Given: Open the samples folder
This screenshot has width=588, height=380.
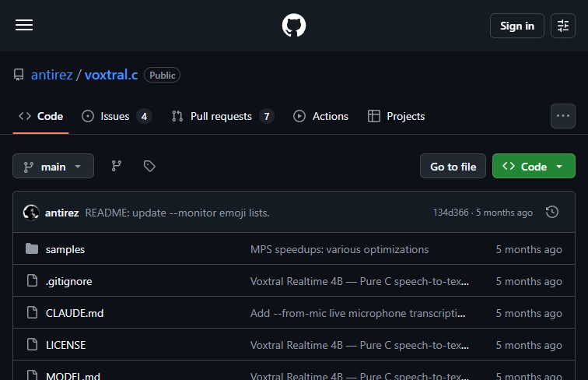Looking at the screenshot, I should point(65,249).
